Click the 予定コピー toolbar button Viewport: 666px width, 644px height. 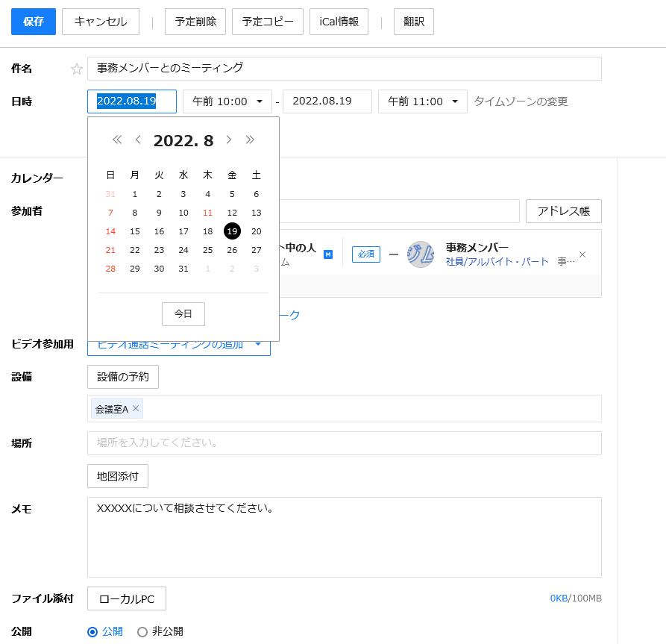(268, 22)
